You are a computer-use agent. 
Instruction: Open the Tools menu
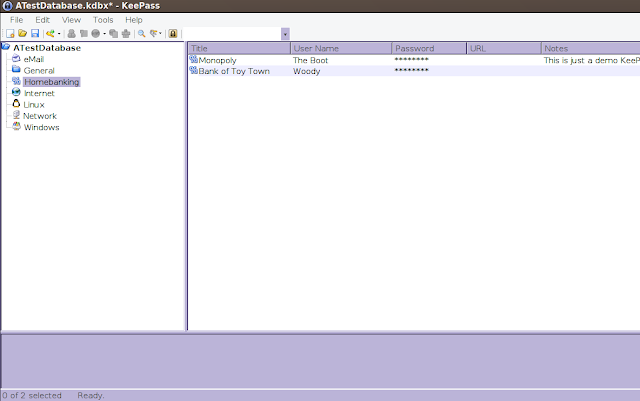coord(103,20)
